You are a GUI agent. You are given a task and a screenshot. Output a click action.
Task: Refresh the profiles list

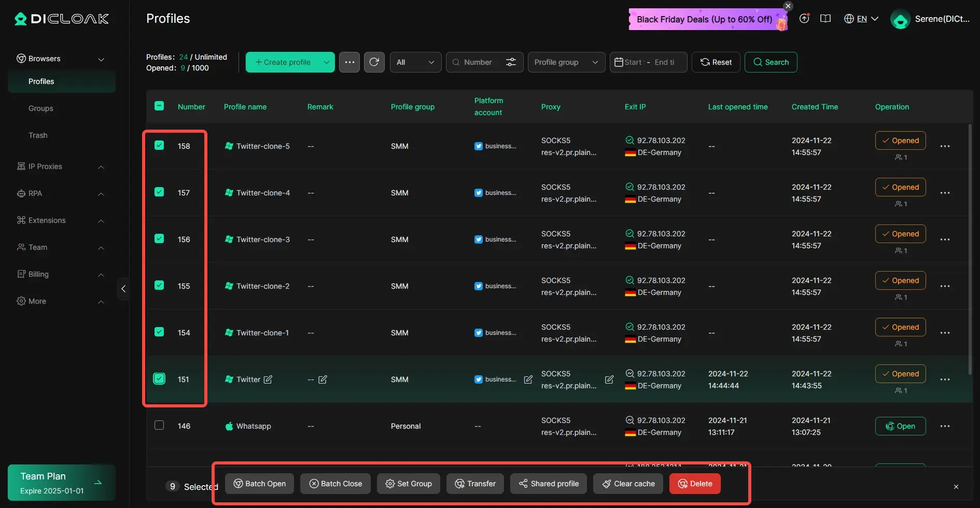374,62
